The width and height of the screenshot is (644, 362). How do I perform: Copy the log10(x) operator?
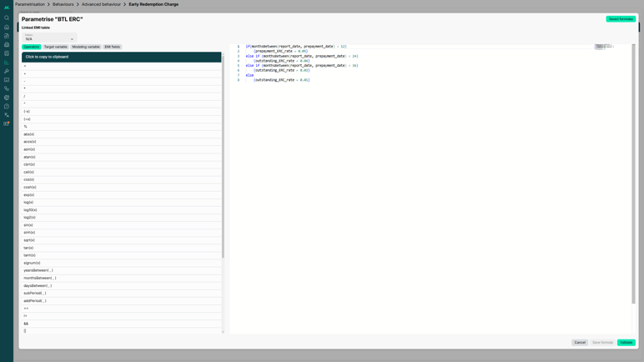(x=122, y=210)
